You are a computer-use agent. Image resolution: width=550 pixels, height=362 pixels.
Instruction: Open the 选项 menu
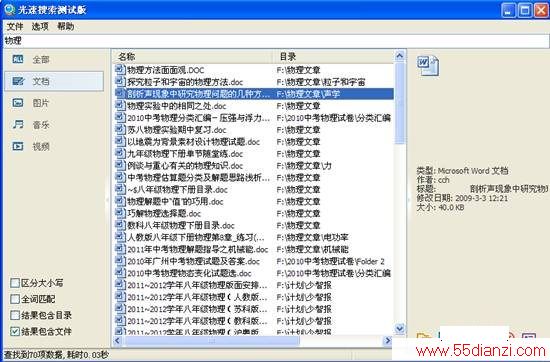(40, 26)
